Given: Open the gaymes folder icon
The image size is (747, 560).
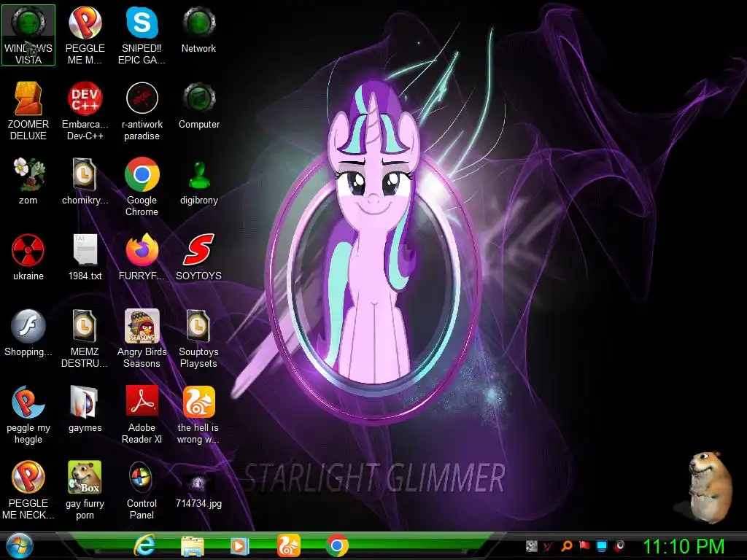Looking at the screenshot, I should coord(85,408).
